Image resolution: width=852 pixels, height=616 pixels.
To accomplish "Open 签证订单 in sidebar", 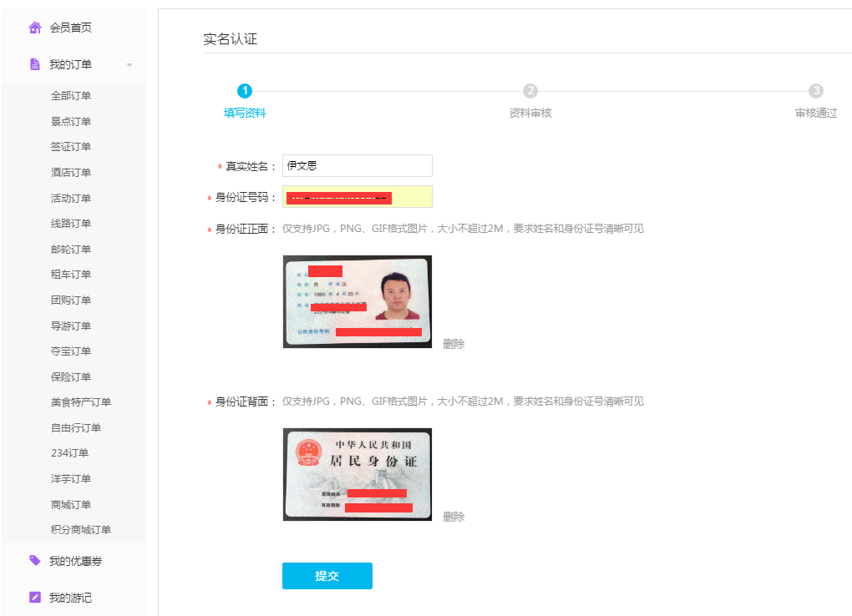I will point(71,147).
